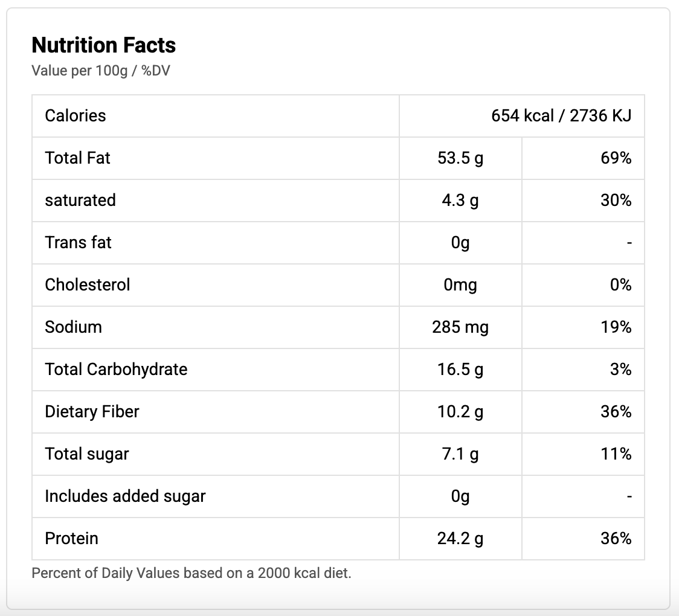Select the saturated row label
Image resolution: width=679 pixels, height=616 pixels.
click(80, 200)
